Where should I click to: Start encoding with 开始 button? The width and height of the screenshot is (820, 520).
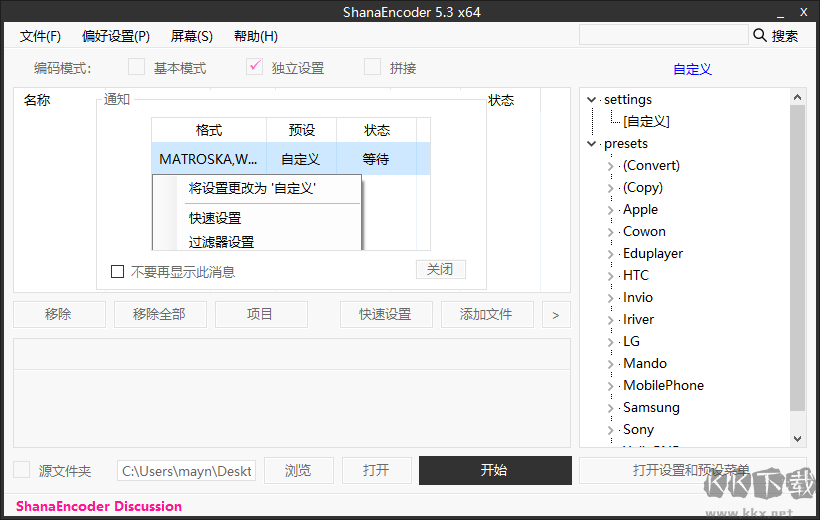pyautogui.click(x=495, y=470)
